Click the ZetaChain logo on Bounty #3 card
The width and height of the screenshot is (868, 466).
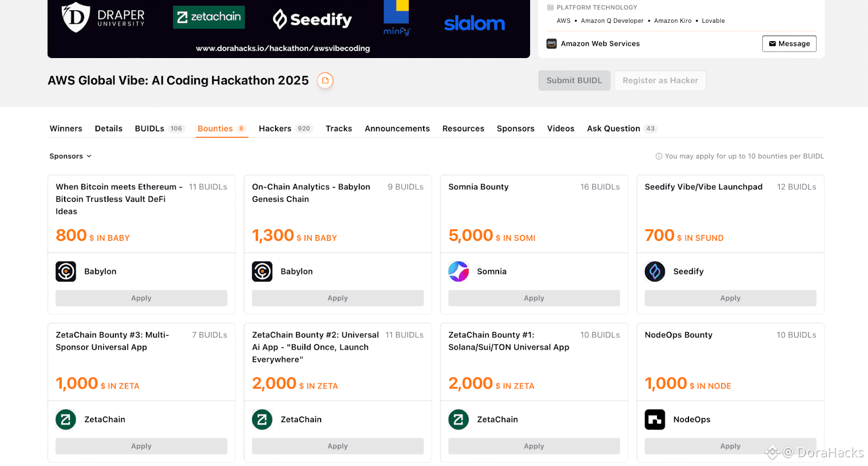66,419
